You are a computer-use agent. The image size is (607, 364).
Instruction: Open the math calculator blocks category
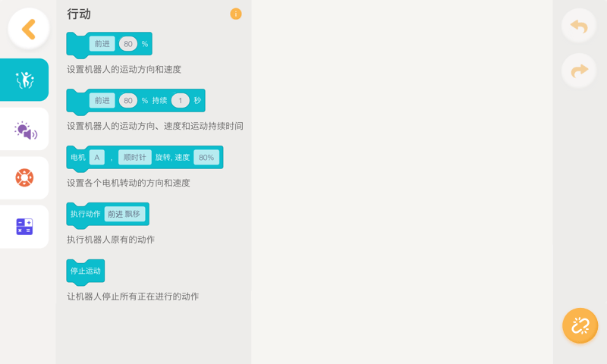[24, 227]
